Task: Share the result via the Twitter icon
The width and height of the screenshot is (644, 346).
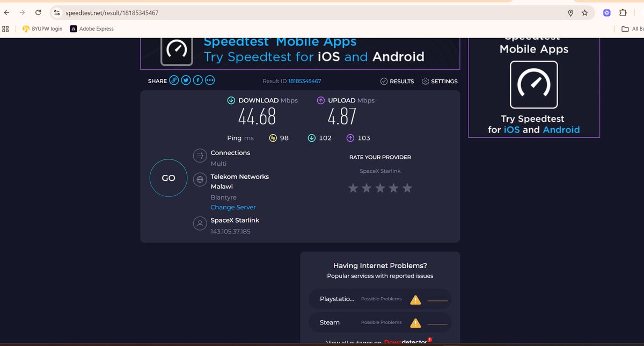Action: click(186, 79)
